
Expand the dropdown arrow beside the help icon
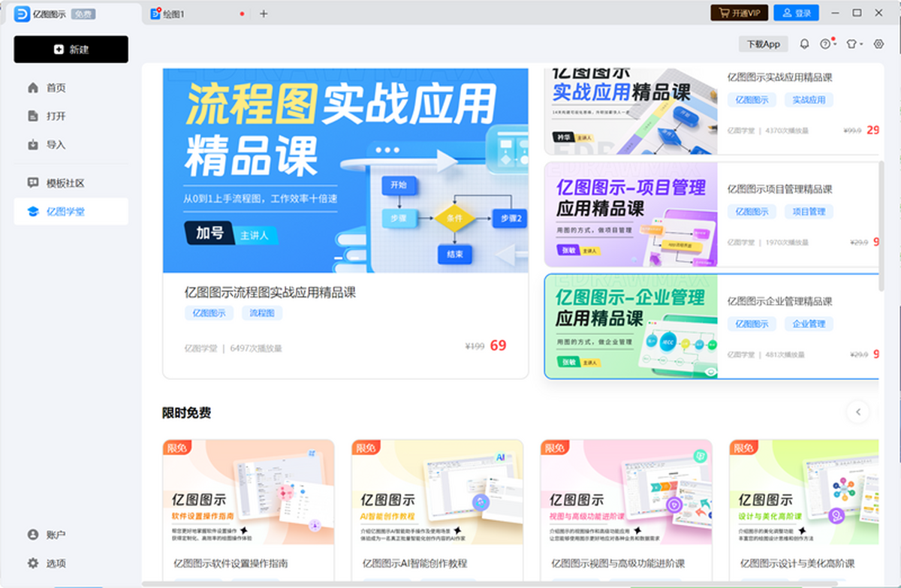coord(836,44)
